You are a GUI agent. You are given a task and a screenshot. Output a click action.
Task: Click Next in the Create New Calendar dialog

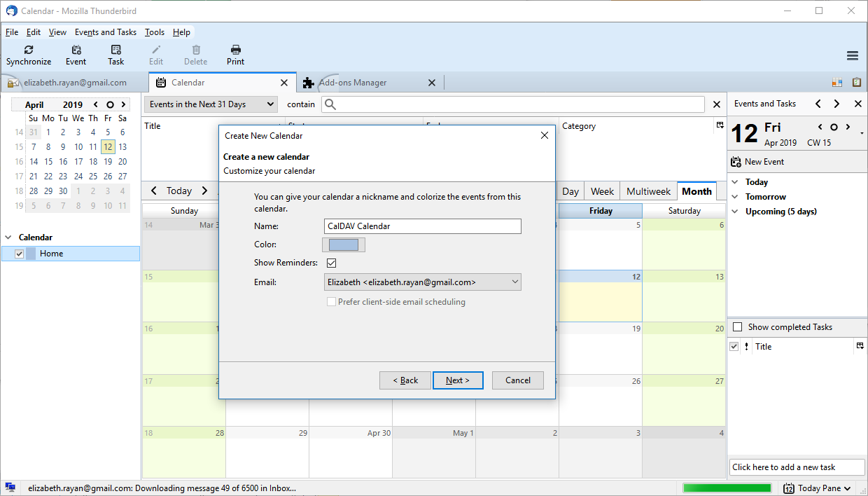(x=458, y=380)
